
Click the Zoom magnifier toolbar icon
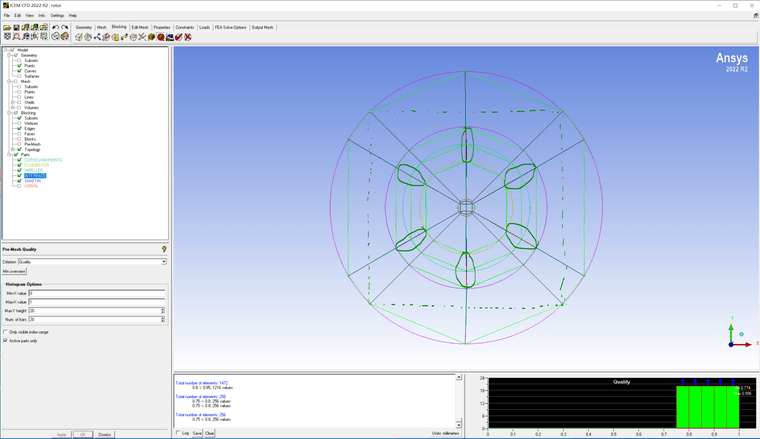[x=16, y=37]
